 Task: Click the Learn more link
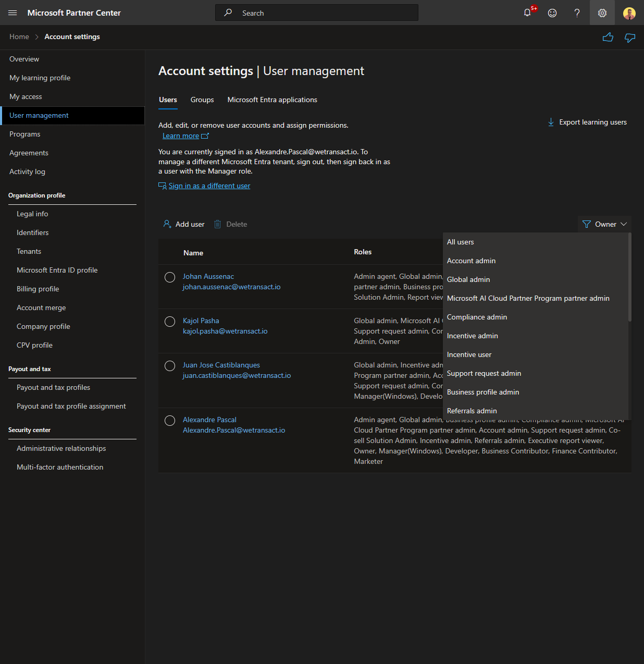pos(181,136)
